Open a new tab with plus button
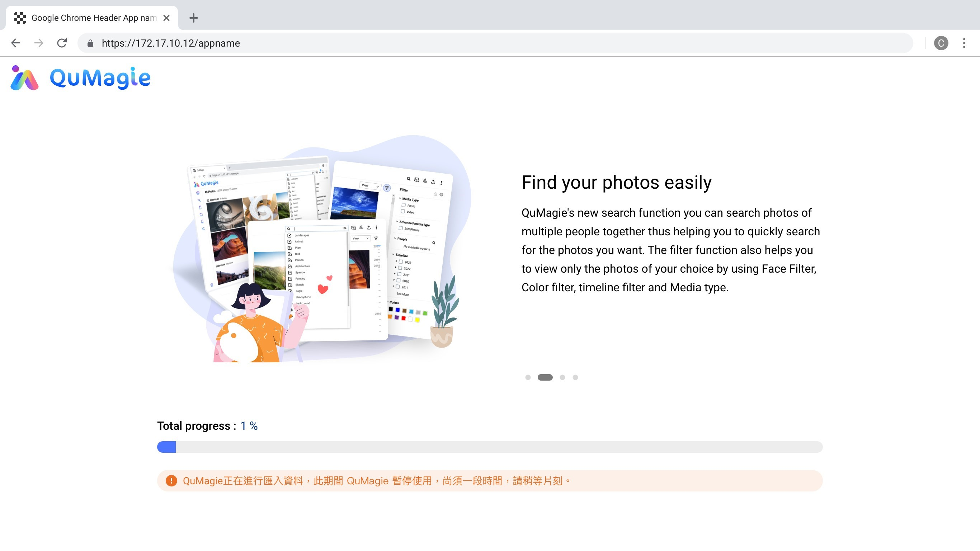The width and height of the screenshot is (980, 551). (194, 18)
